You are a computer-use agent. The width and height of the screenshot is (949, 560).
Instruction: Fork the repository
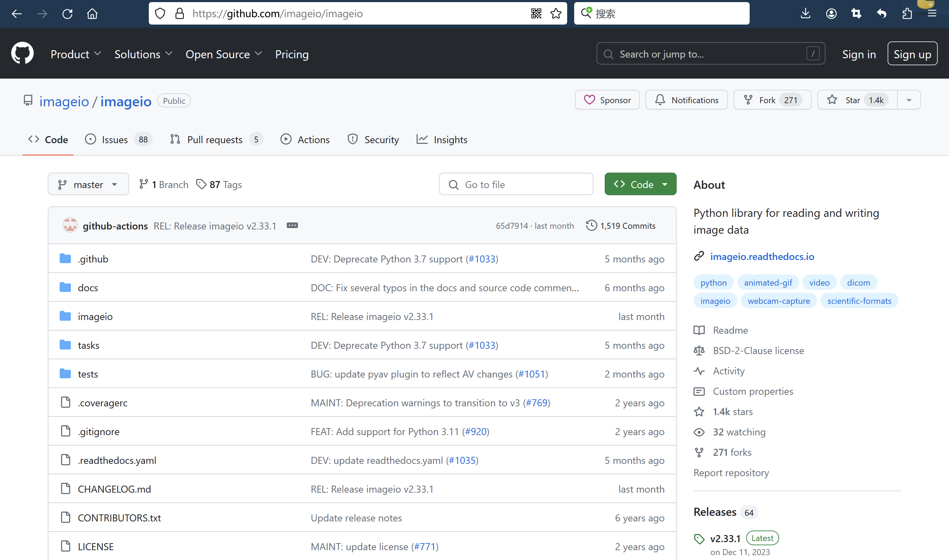(772, 100)
